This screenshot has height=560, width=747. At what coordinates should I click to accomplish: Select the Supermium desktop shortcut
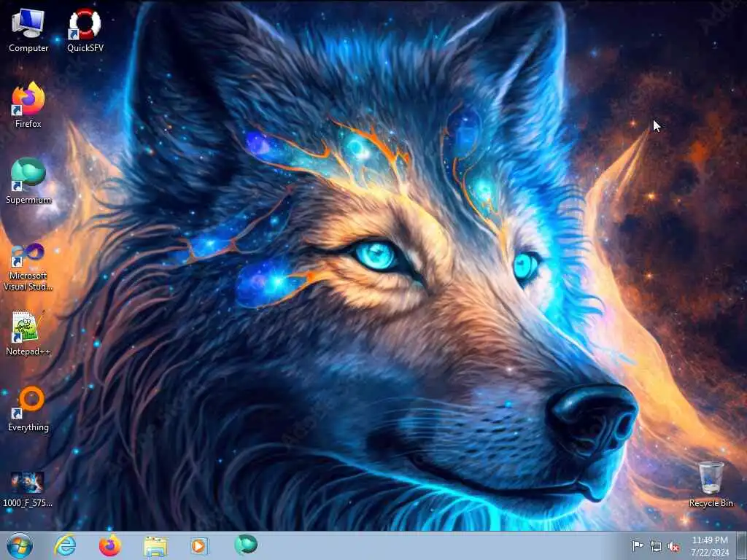click(x=28, y=181)
